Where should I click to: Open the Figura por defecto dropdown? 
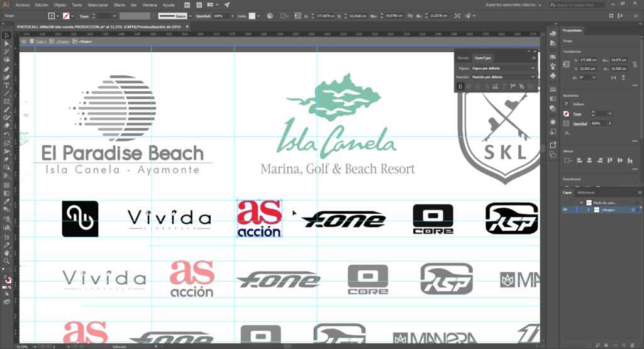[503, 68]
